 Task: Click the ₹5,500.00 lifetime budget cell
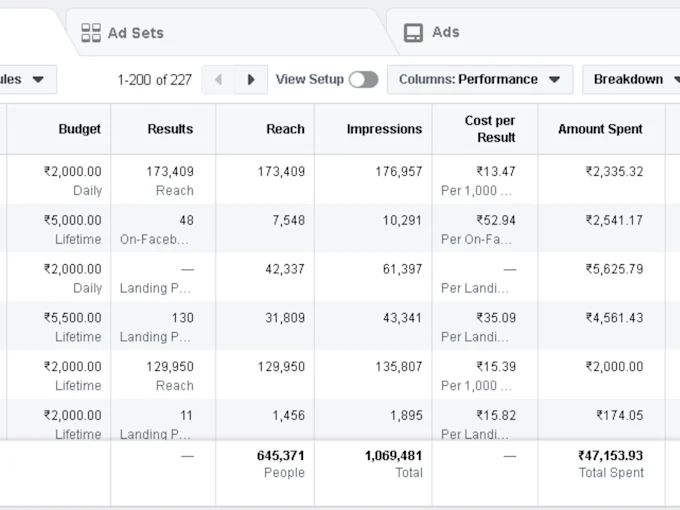[72, 318]
